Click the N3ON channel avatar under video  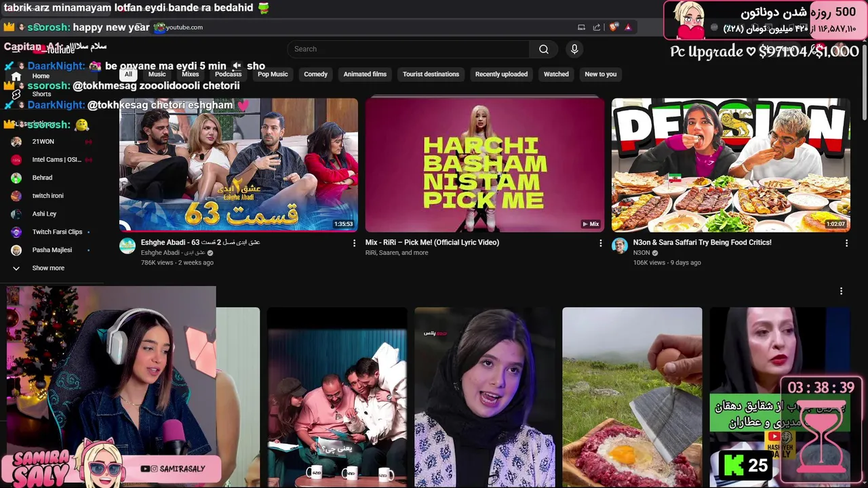[x=620, y=246]
